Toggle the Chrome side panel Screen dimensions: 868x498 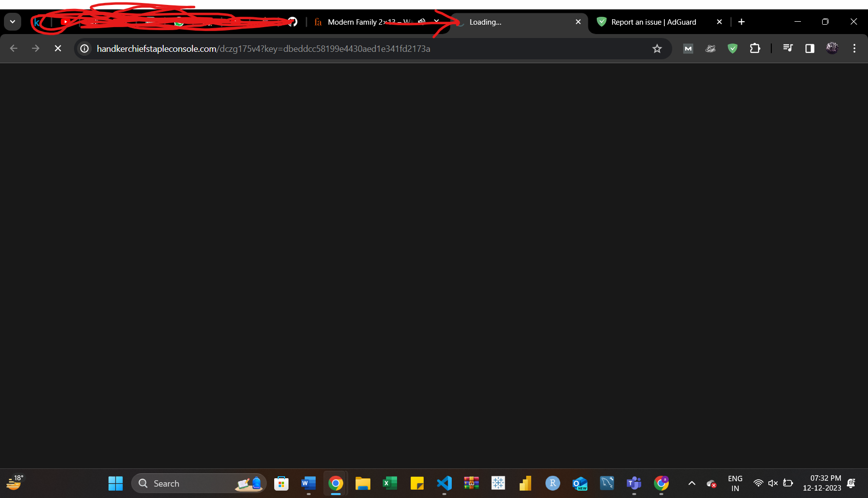pyautogui.click(x=809, y=48)
